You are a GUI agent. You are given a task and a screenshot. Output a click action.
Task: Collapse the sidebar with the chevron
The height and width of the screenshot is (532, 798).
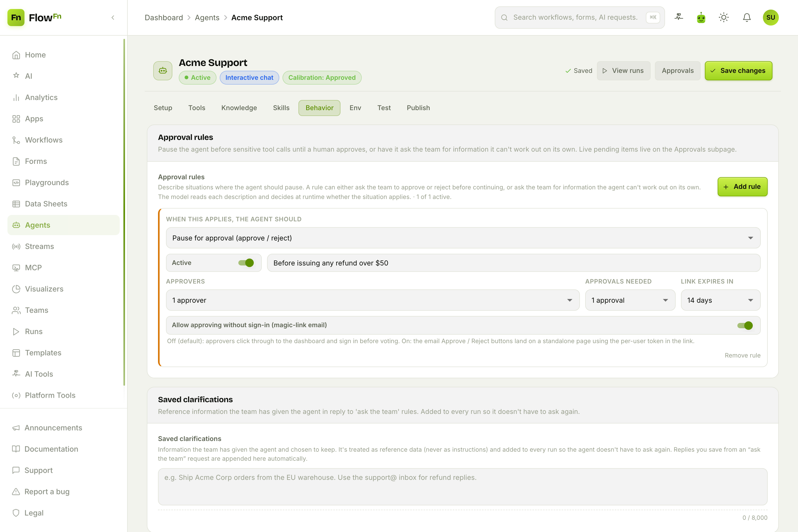113,18
